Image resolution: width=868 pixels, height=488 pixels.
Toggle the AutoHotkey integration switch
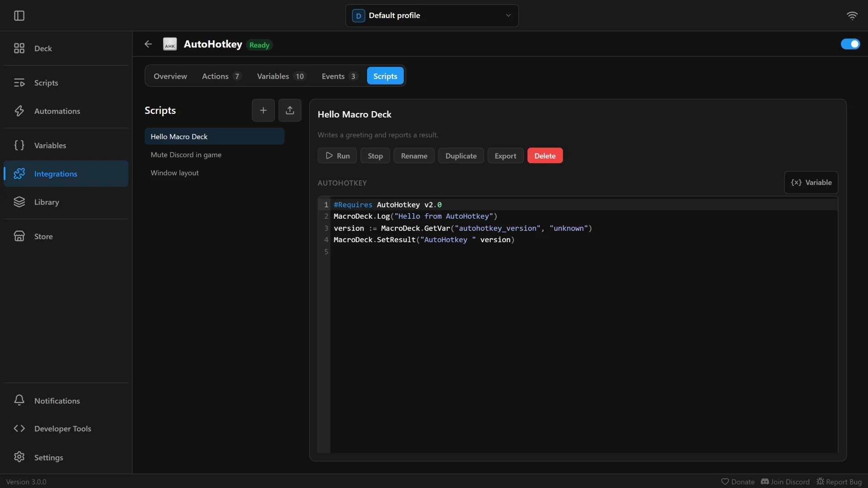[x=850, y=44]
